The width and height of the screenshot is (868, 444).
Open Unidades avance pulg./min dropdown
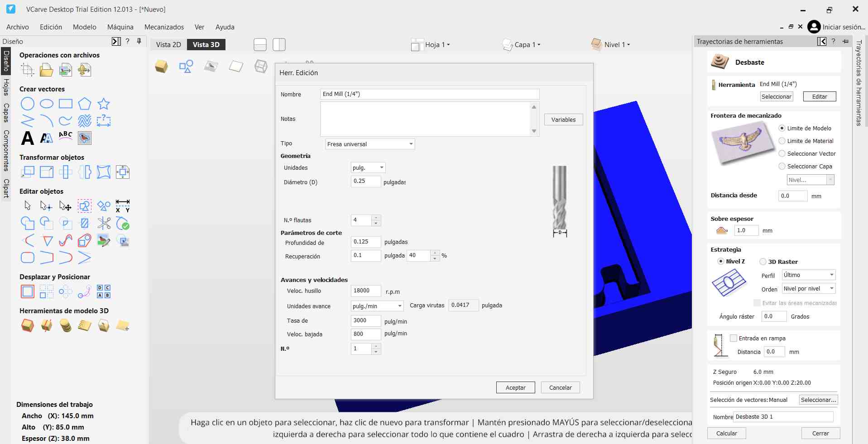(377, 306)
